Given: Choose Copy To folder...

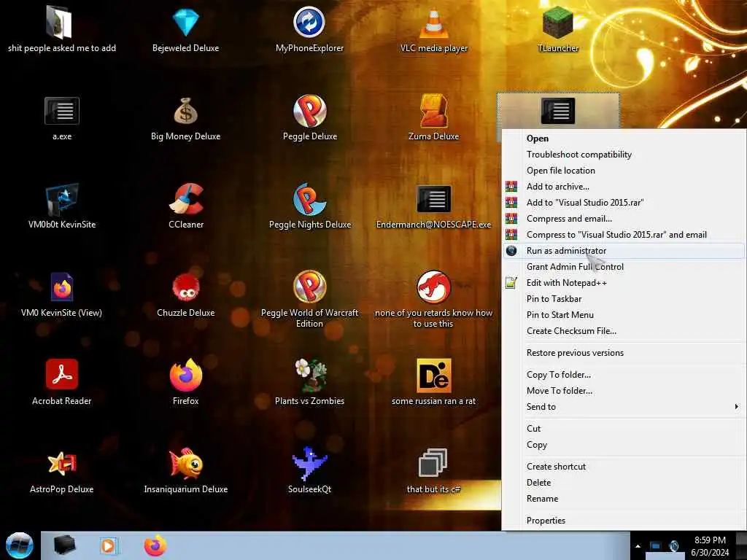Looking at the screenshot, I should tap(624, 375).
